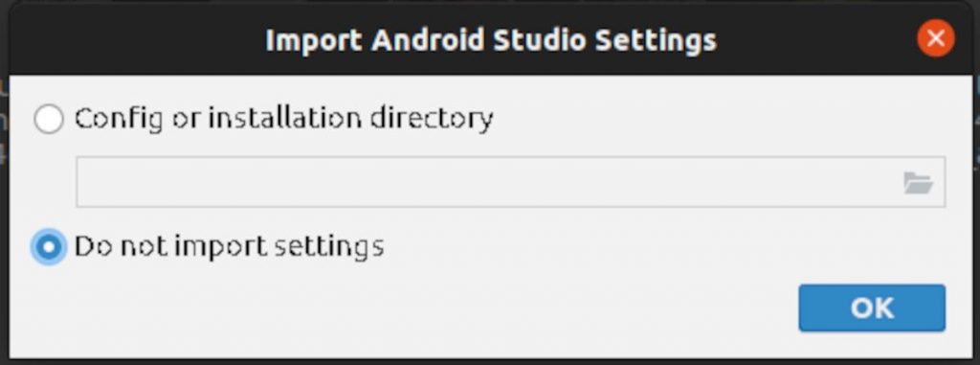Focus the directory path text field
The image size is (980, 365).
487,182
